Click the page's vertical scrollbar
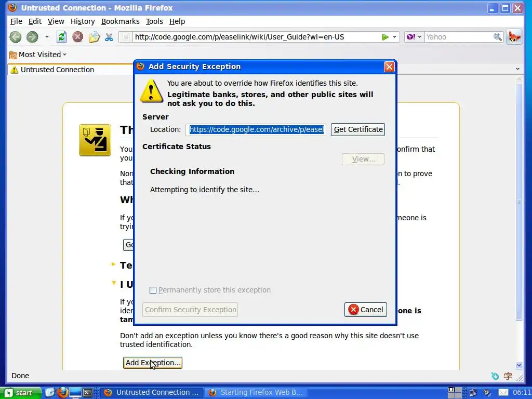The image size is (532, 399). click(x=519, y=202)
